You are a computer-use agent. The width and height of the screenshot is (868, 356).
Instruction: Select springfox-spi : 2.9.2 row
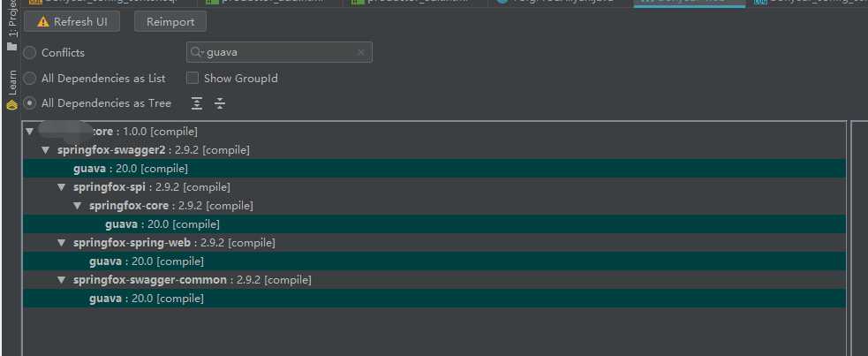point(434,187)
